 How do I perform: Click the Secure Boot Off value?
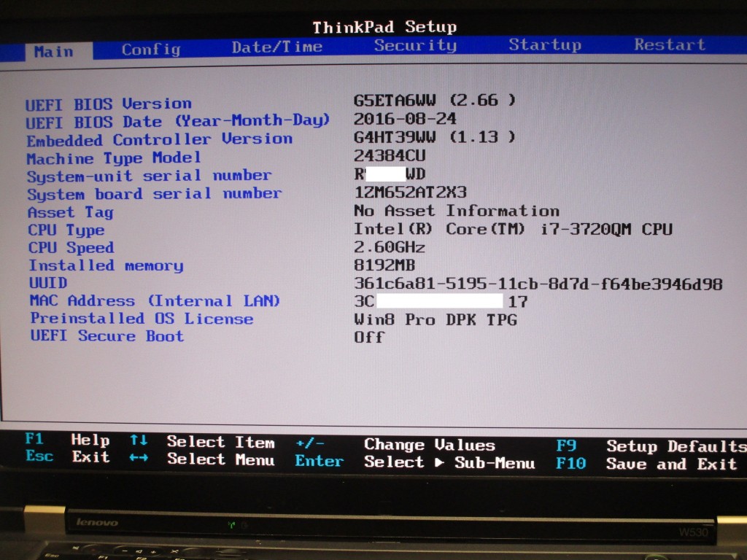click(x=369, y=337)
